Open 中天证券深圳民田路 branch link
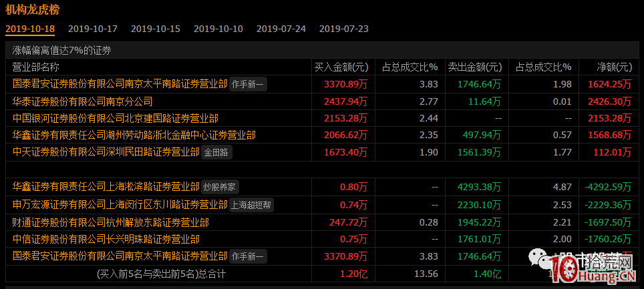 click(106, 152)
